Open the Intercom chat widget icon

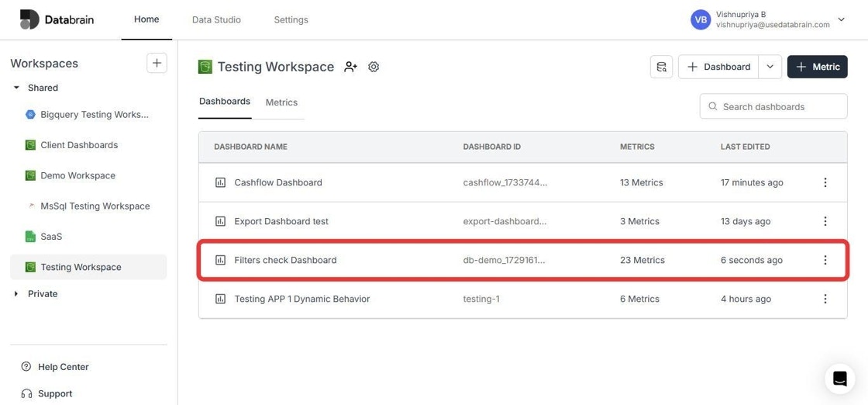point(840,379)
